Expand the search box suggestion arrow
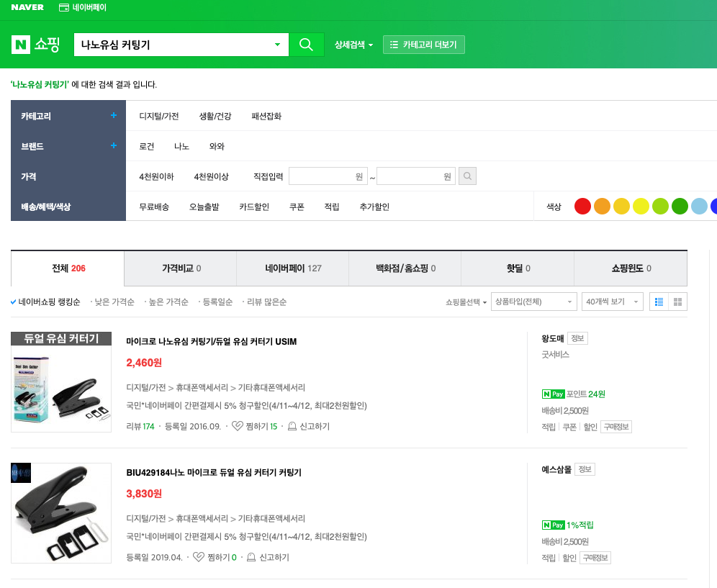Image resolution: width=717 pixels, height=588 pixels. tap(277, 45)
